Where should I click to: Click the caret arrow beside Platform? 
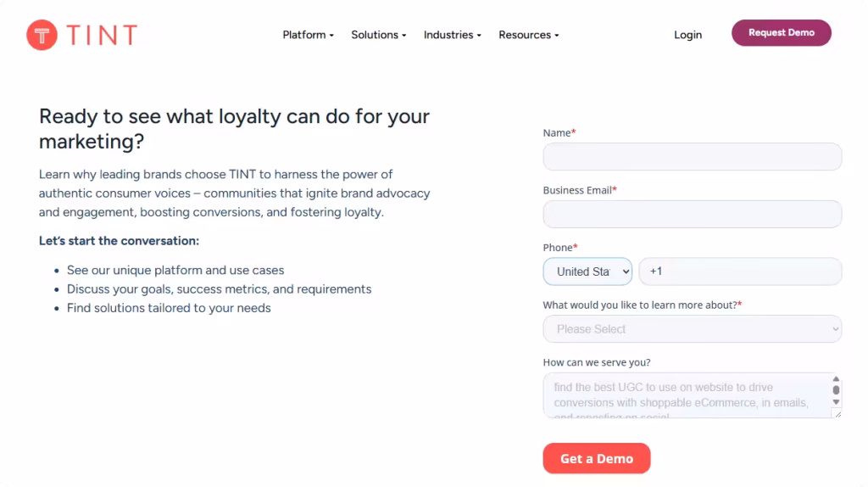(331, 36)
